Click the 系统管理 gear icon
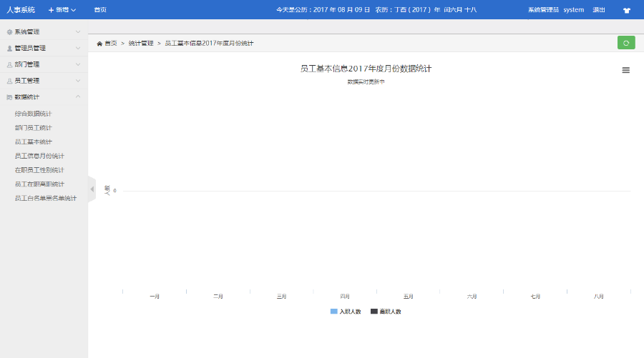644x358 pixels. [x=9, y=32]
